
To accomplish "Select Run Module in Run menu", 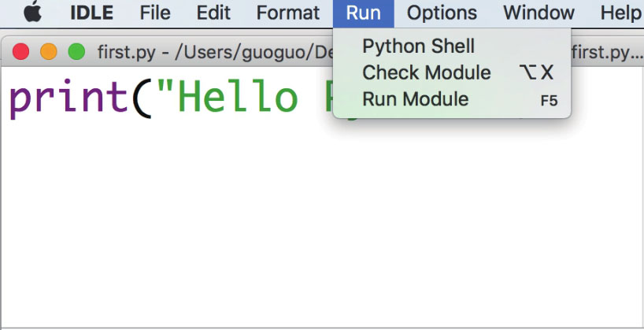I will (x=452, y=99).
